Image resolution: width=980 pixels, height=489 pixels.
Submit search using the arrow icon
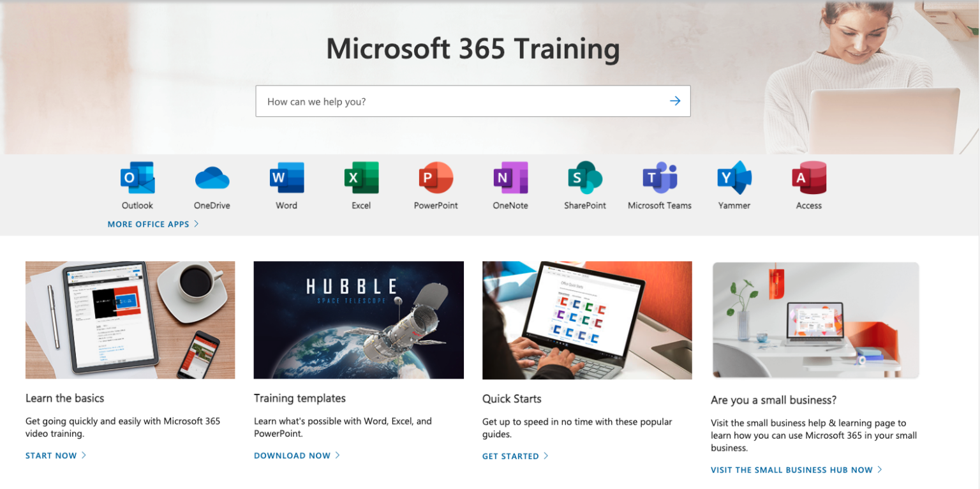[674, 101]
